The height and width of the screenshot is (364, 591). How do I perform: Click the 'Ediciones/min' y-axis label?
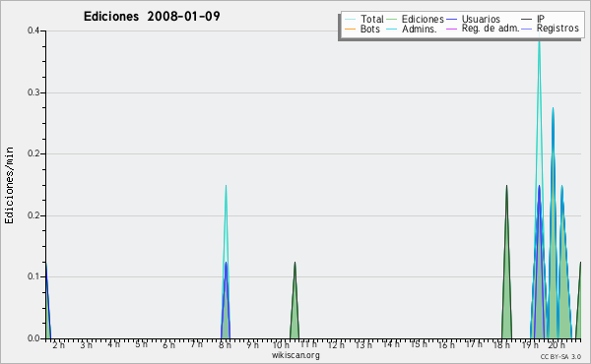point(9,185)
